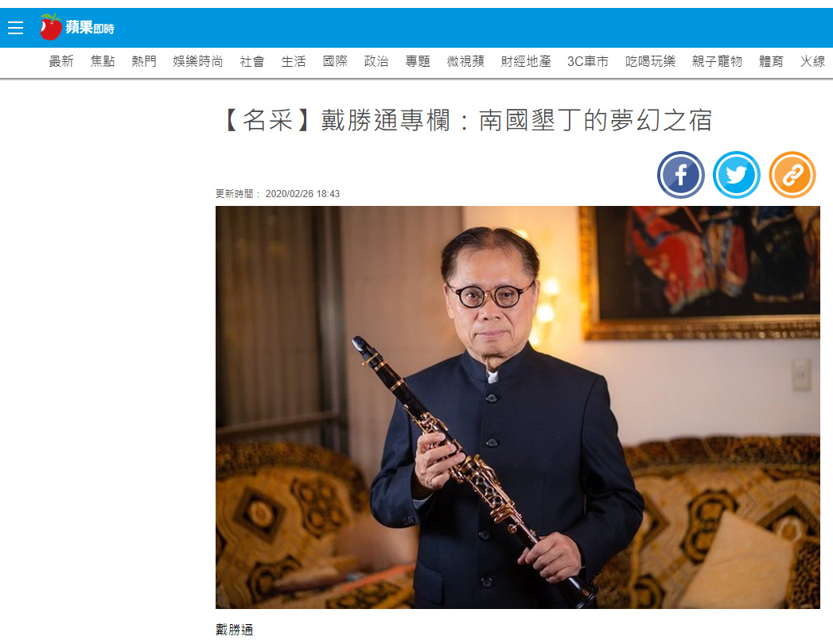Open 財經地產 category
Image resolution: width=833 pixels, height=644 pixels.
(x=526, y=61)
